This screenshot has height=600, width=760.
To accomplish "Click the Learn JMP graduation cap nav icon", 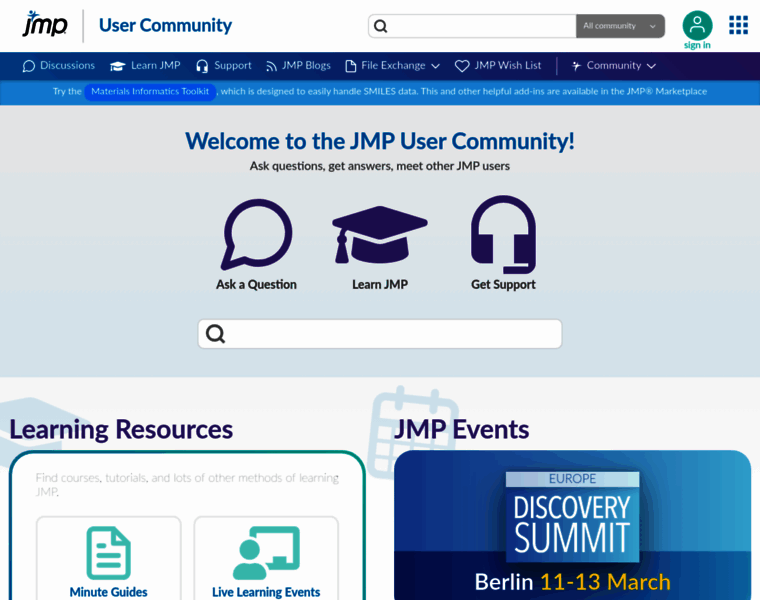I will [x=117, y=66].
